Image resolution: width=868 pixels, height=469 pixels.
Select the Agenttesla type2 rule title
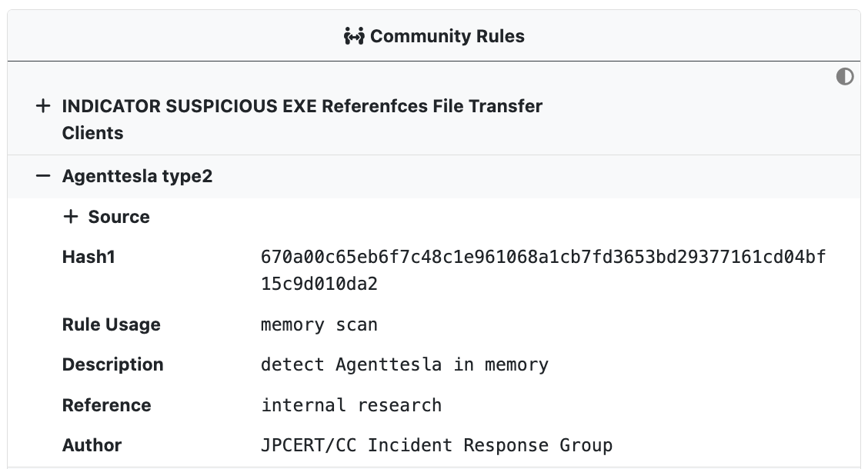pos(137,176)
